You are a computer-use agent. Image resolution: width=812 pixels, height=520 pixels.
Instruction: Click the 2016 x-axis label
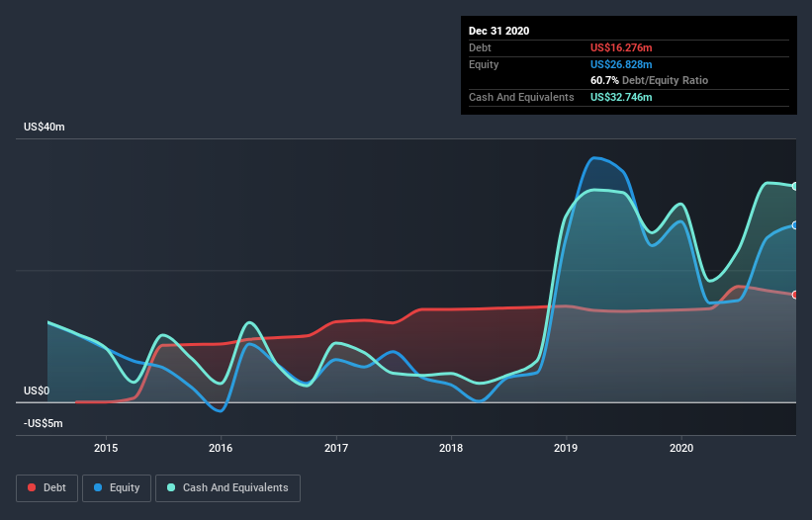(221, 448)
